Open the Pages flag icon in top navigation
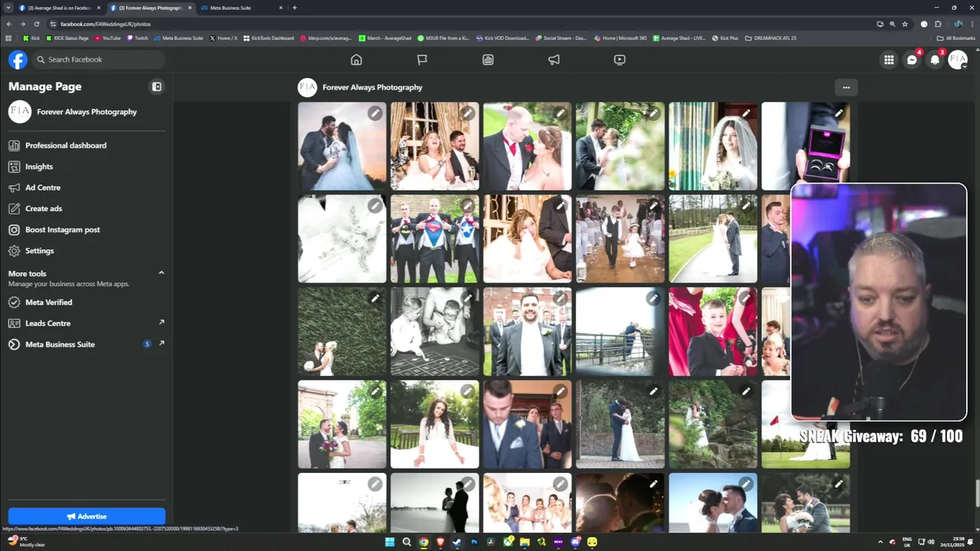The width and height of the screenshot is (980, 551). (422, 60)
